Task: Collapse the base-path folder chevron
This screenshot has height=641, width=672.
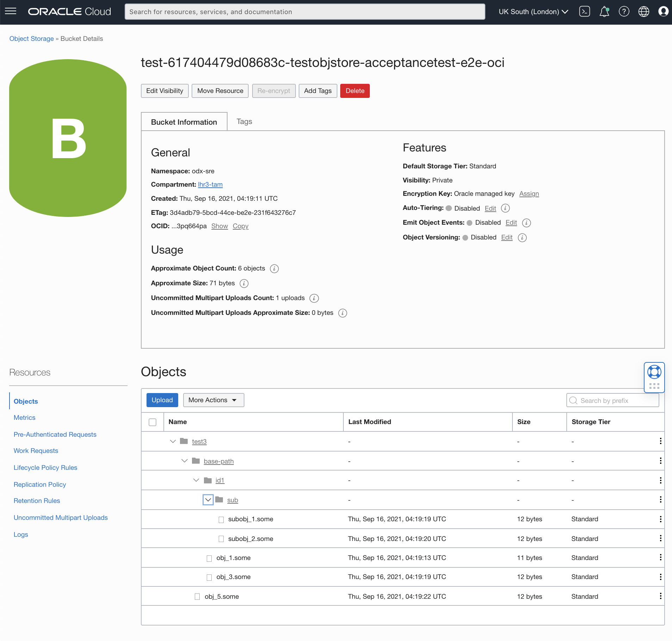Action: [184, 461]
